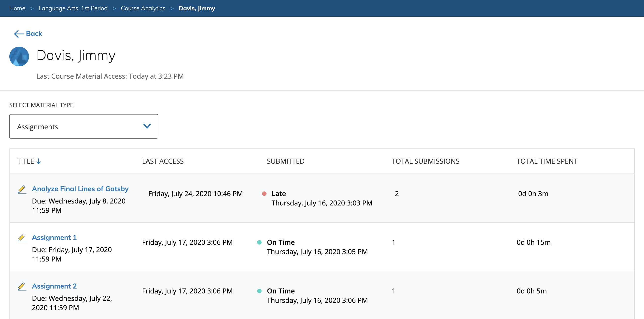644x319 pixels.
Task: Click pencil icon beside Analyze Final Lines of Gatsby
Action: pos(22,189)
